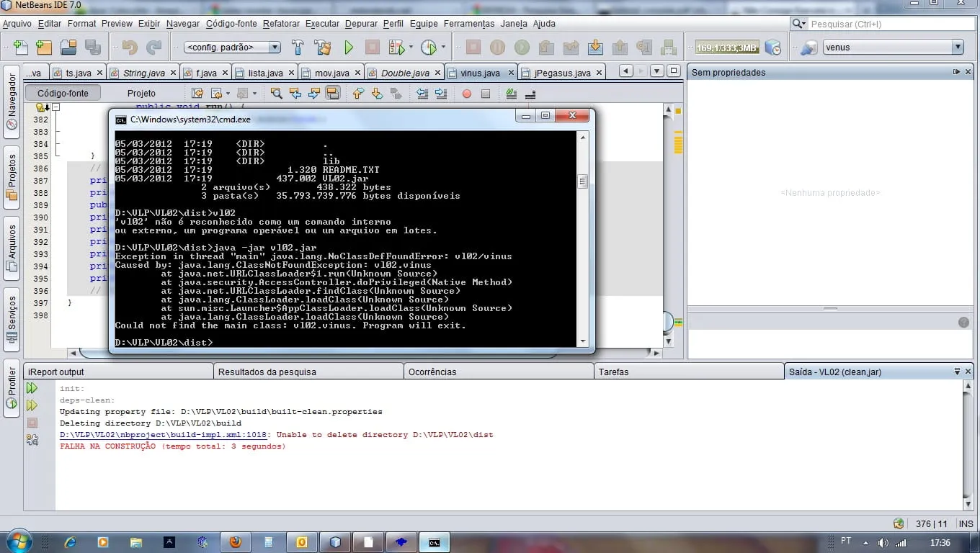The width and height of the screenshot is (980, 553).
Task: Click the cmd.exe window vertical scrollbar
Action: 582,238
